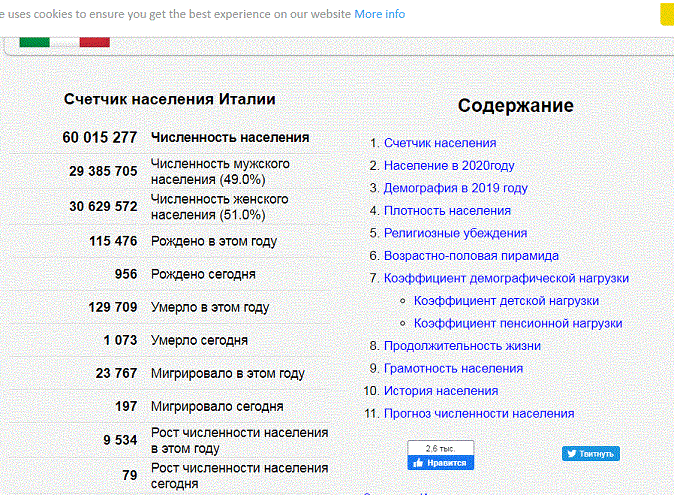Navigate to "Возрастно-половая пирамида" section
674x495 pixels.
coord(471,256)
